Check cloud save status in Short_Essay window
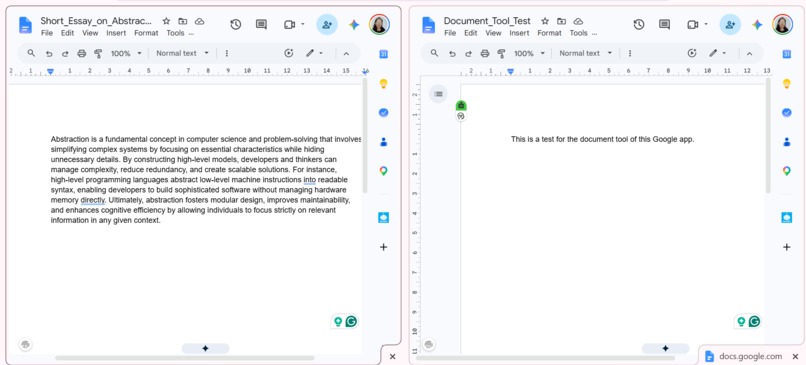 pos(199,21)
